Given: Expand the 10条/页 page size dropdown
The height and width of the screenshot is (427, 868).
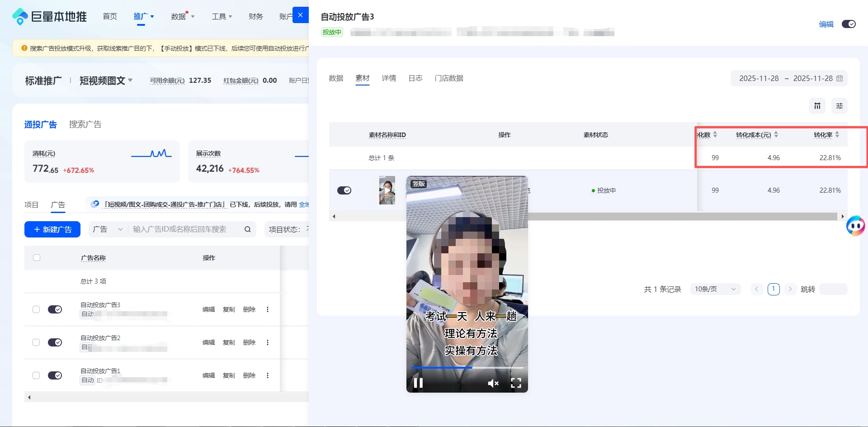Looking at the screenshot, I should [x=715, y=289].
